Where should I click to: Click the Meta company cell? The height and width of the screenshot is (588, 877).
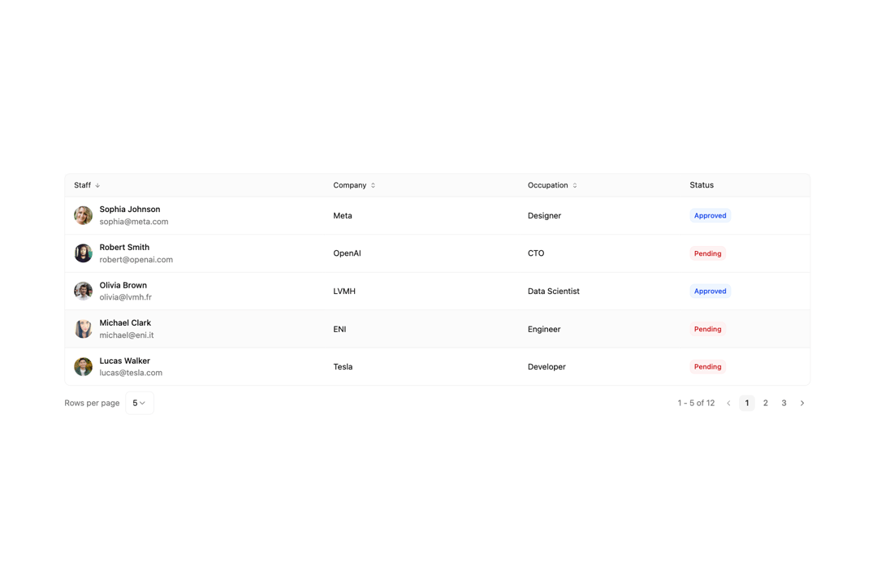point(343,215)
